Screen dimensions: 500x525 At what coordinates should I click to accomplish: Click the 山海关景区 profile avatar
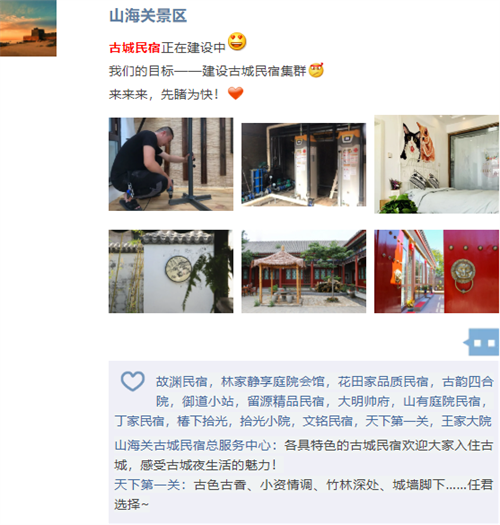pos(28,28)
